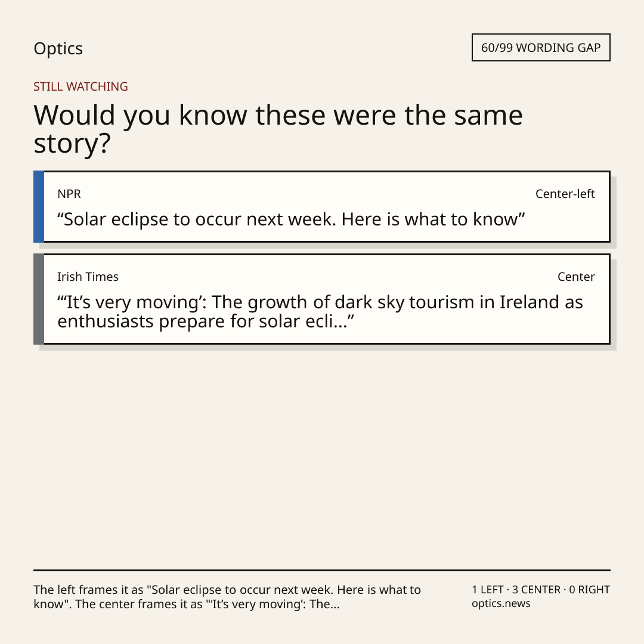Click the gray bias stripe on Irish Times card
Viewport: 644px width, 644px height.
(39, 299)
